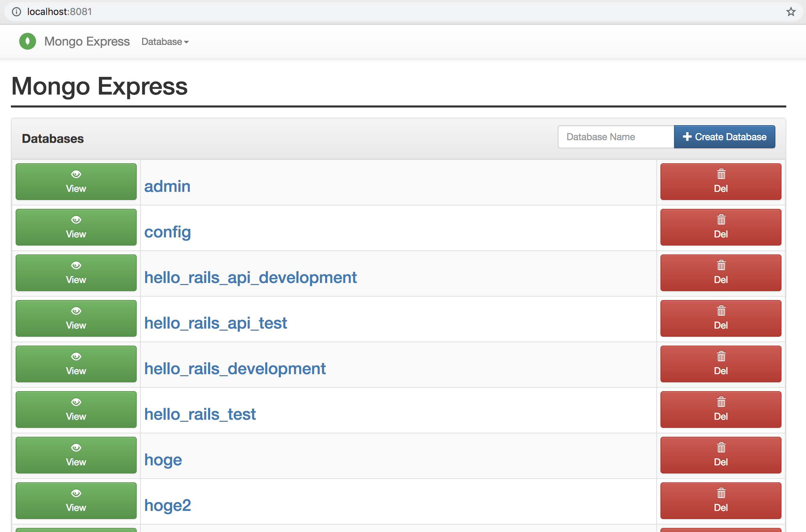The width and height of the screenshot is (806, 532).
Task: View the config database
Action: click(x=76, y=227)
